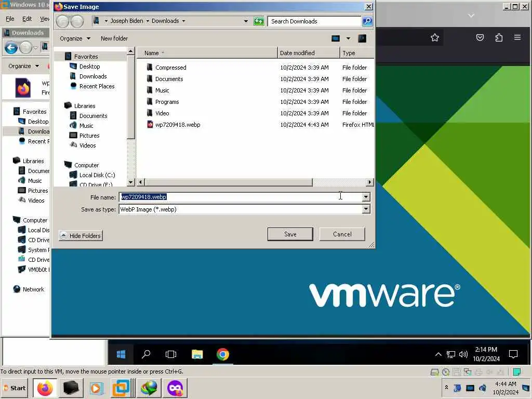Open File menu in VMware window
The image size is (532, 399).
pyautogui.click(x=10, y=19)
